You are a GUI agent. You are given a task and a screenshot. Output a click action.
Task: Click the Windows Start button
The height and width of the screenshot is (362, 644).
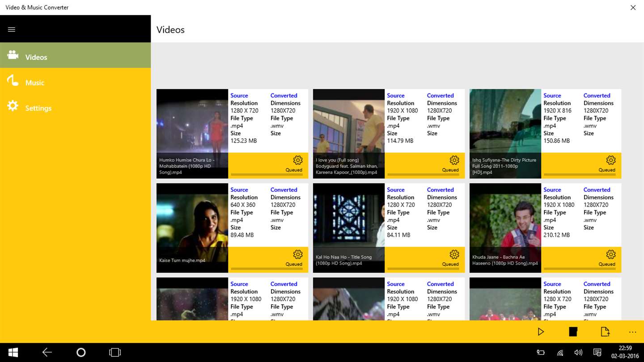pyautogui.click(x=13, y=353)
